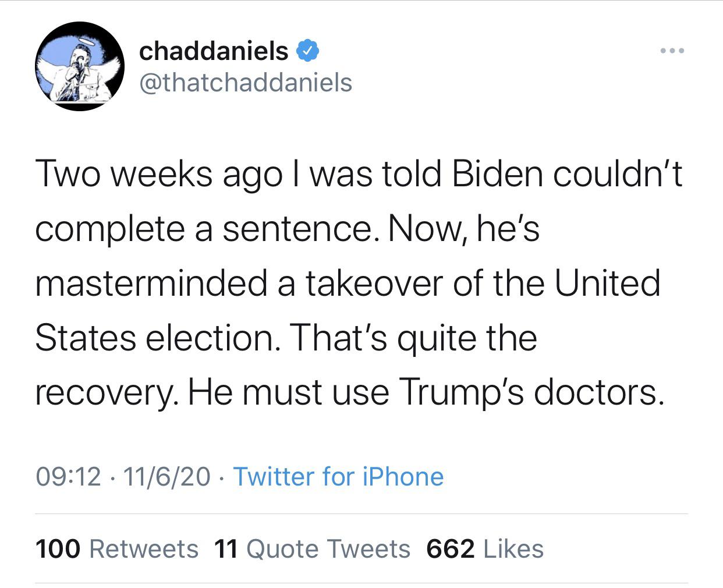Open the three-dot more options menu
723x588 pixels.
673,51
